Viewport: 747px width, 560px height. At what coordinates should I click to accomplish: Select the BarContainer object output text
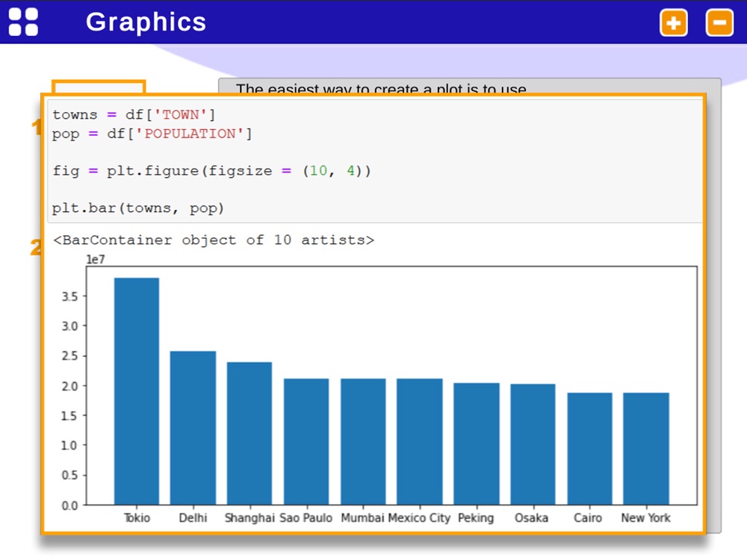click(x=214, y=240)
